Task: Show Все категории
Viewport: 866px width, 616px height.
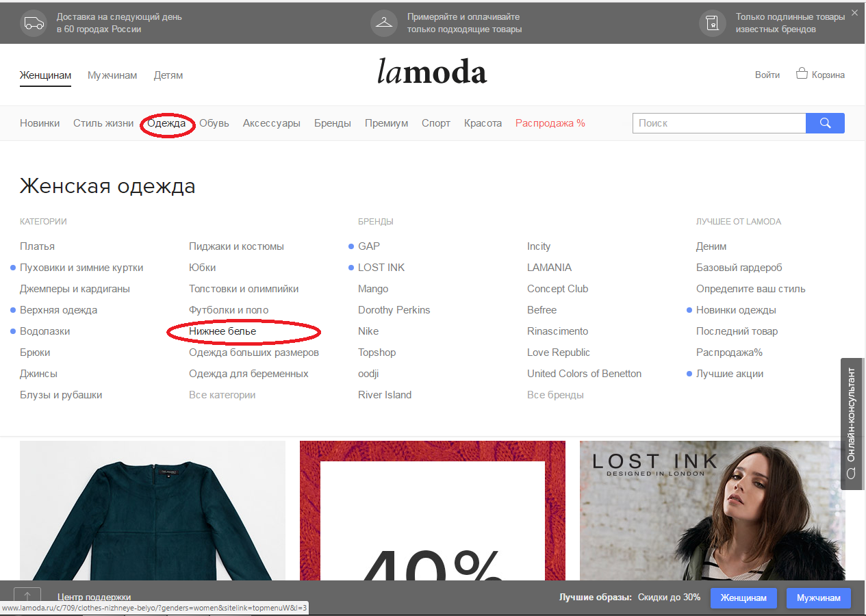Action: pyautogui.click(x=222, y=395)
